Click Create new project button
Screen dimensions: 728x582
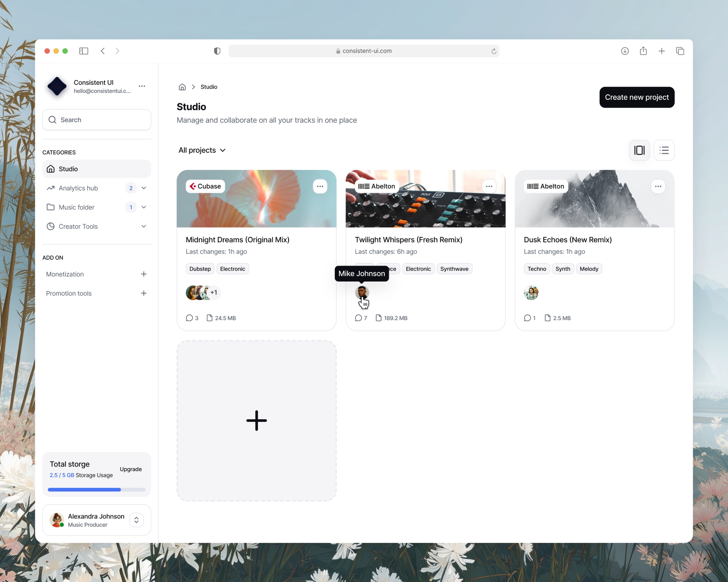pos(636,97)
